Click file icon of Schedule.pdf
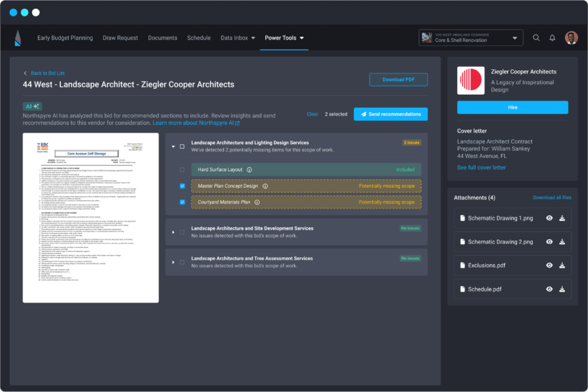The width and height of the screenshot is (588, 392). tap(462, 289)
